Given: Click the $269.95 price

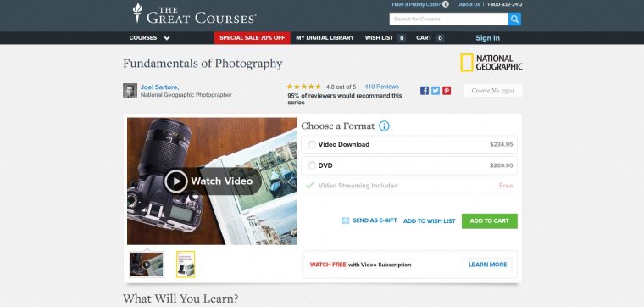Looking at the screenshot, I should 502,165.
